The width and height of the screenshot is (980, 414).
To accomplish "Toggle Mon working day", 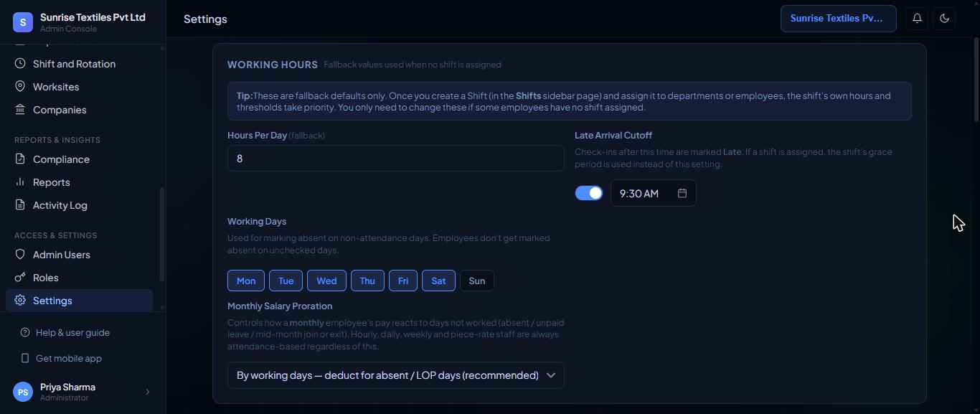I will pyautogui.click(x=246, y=281).
